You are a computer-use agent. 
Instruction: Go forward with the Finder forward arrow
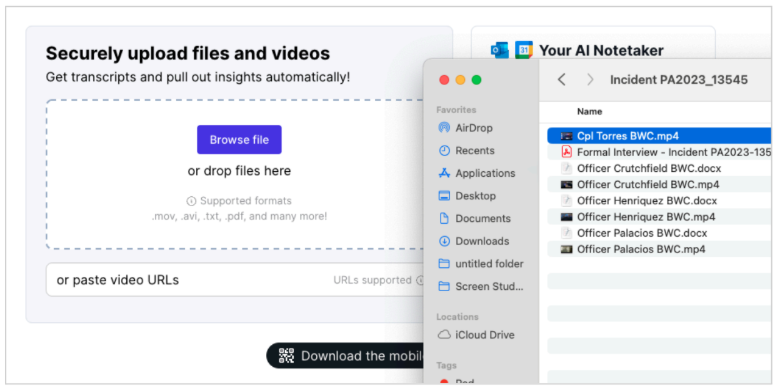[589, 79]
